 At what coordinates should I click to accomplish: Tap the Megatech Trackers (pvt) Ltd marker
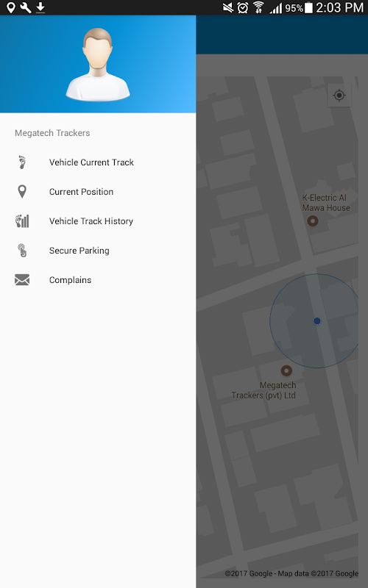point(286,370)
